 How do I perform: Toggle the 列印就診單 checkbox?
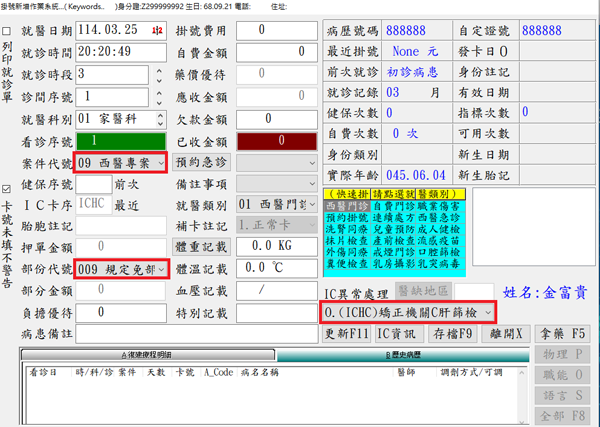(x=8, y=30)
